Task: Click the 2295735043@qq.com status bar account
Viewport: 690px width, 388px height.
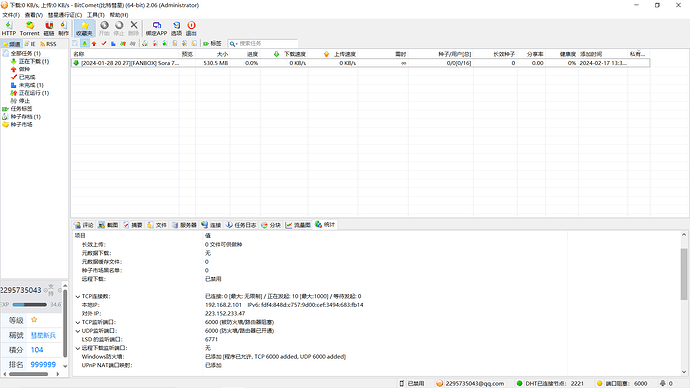Action: [470, 383]
